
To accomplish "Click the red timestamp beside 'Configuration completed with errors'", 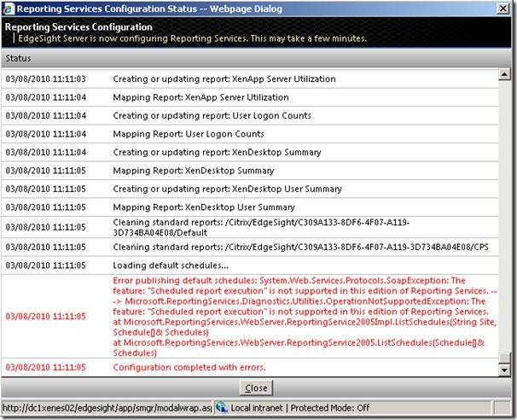I will (45, 367).
